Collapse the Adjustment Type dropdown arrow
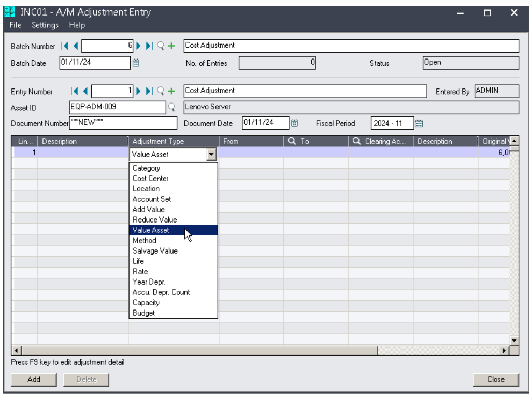Viewport: 532px width, 399px height. tap(211, 154)
